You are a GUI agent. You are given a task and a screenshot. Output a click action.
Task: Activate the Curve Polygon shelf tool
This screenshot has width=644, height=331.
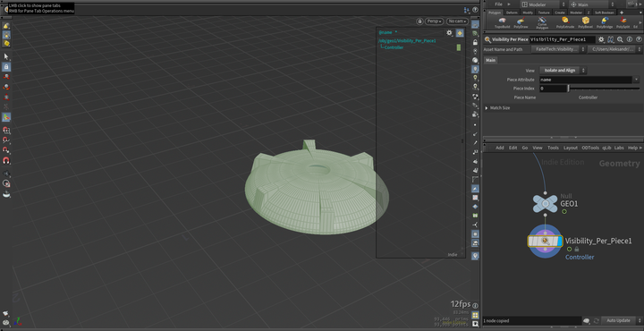click(542, 22)
